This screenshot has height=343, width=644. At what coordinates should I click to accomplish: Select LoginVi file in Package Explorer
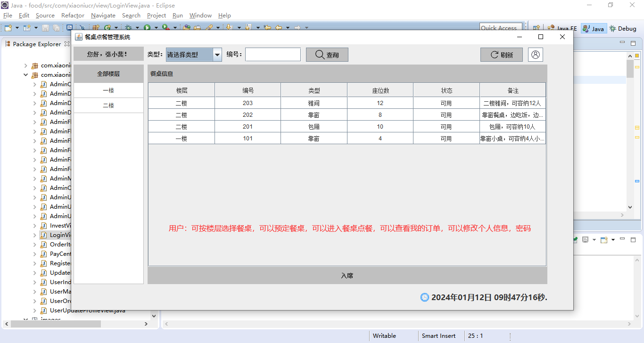pos(56,235)
